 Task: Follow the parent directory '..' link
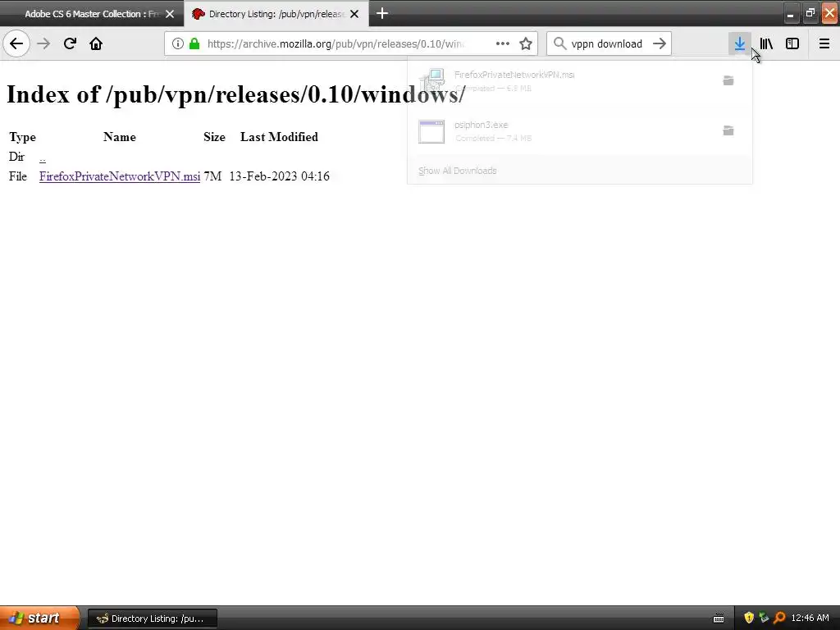[x=43, y=157]
